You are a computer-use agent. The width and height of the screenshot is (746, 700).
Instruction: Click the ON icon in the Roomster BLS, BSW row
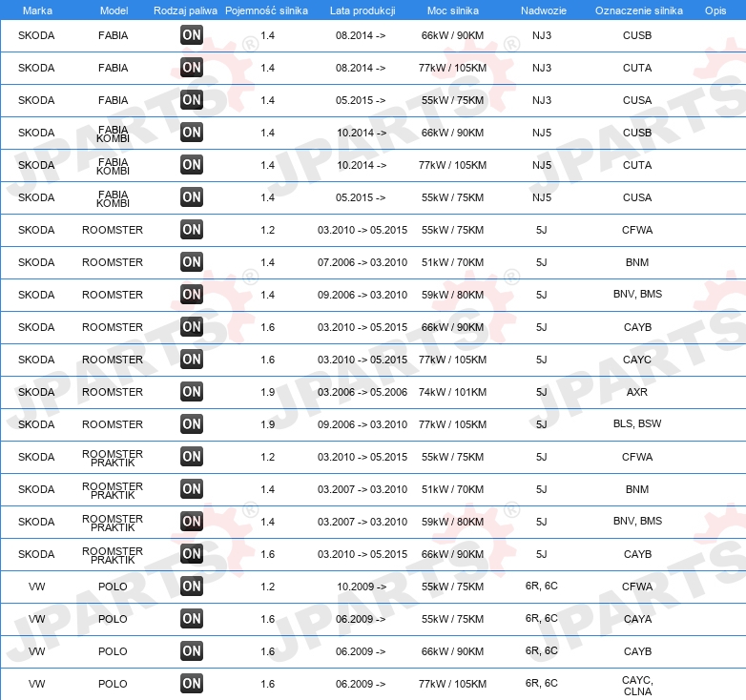click(x=192, y=423)
